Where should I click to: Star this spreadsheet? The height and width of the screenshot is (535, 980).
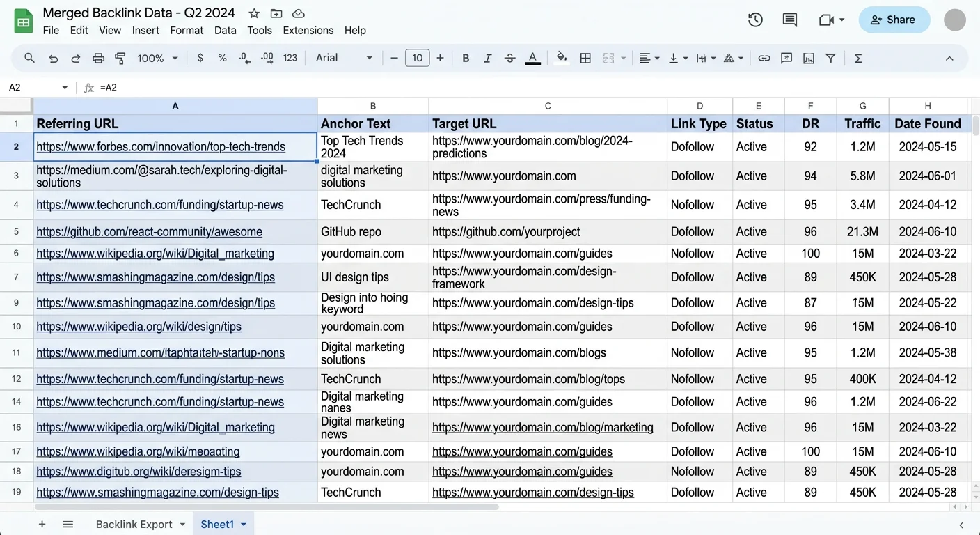(x=254, y=13)
